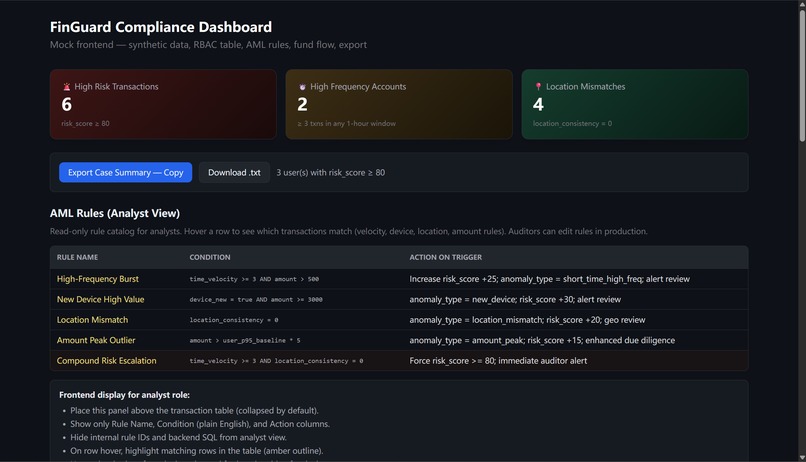Click the page vertical scrollbar thumb
This screenshot has width=806, height=462.
[x=802, y=75]
